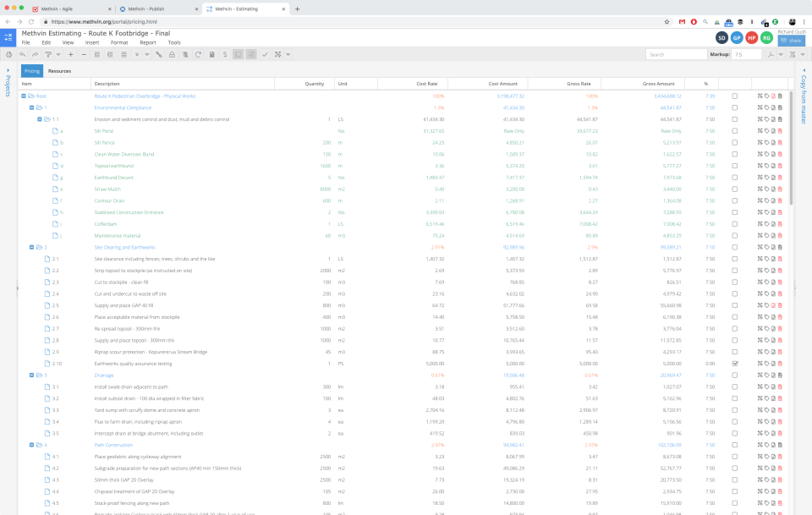Click the plus icon to add a row

[x=70, y=54]
